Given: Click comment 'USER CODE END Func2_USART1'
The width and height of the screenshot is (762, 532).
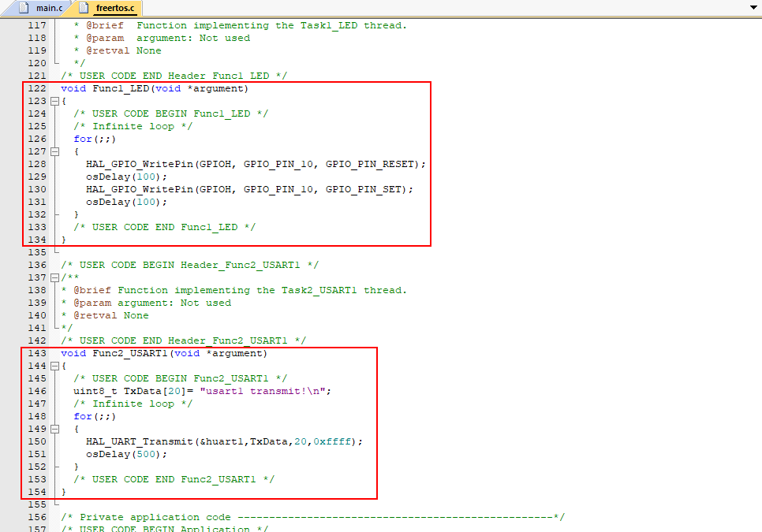Looking at the screenshot, I should pyautogui.click(x=174, y=479).
